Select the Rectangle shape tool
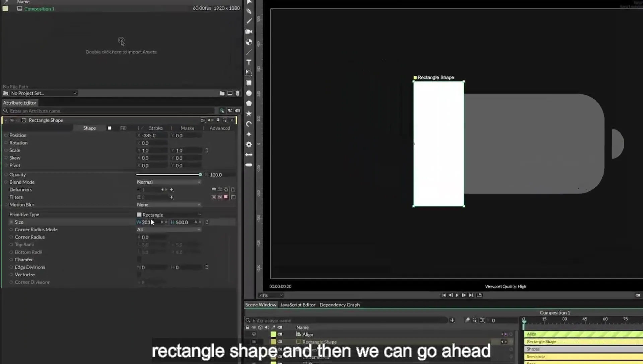The image size is (643, 364). 249,83
